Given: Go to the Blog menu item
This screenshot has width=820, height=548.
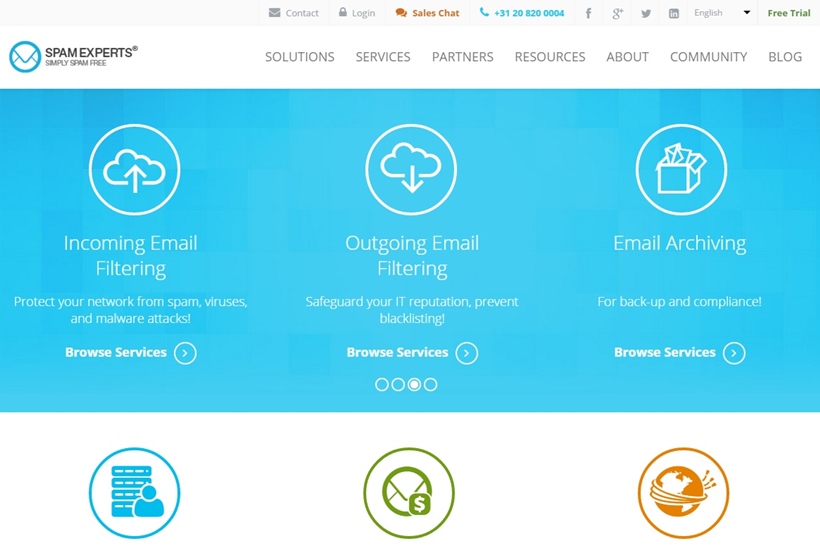Looking at the screenshot, I should [x=785, y=57].
